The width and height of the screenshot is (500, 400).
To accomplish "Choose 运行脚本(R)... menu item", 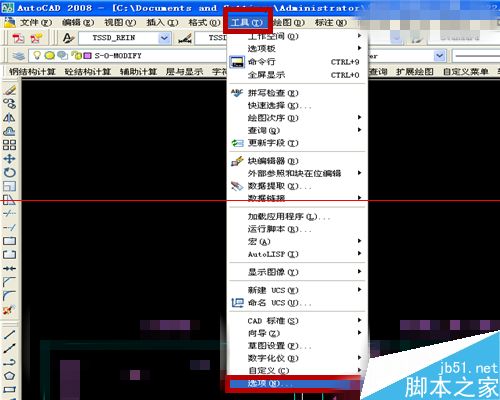I will 297,229.
